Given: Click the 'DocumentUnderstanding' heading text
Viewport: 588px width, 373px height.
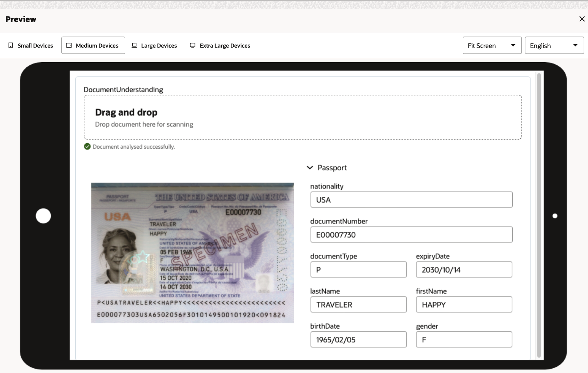Looking at the screenshot, I should [x=123, y=90].
